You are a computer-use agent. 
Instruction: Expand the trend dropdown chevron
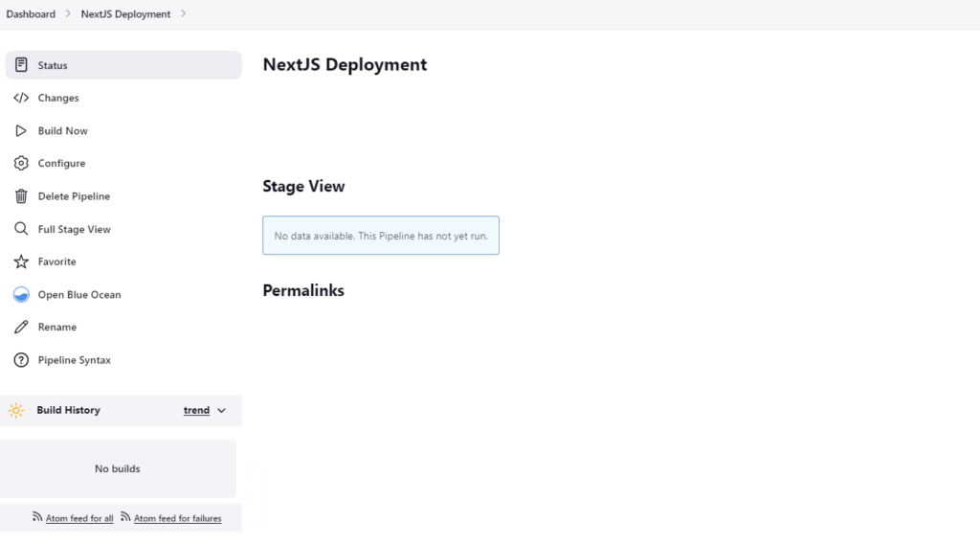[x=221, y=411]
